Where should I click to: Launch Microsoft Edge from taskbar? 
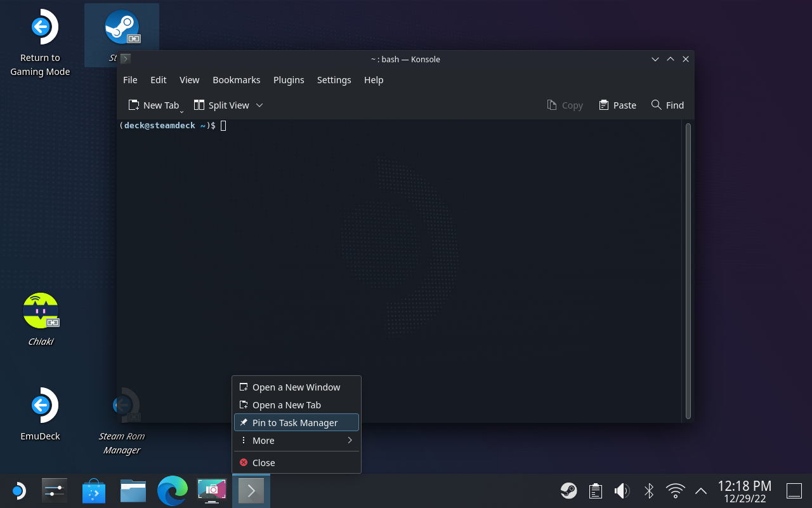173,491
